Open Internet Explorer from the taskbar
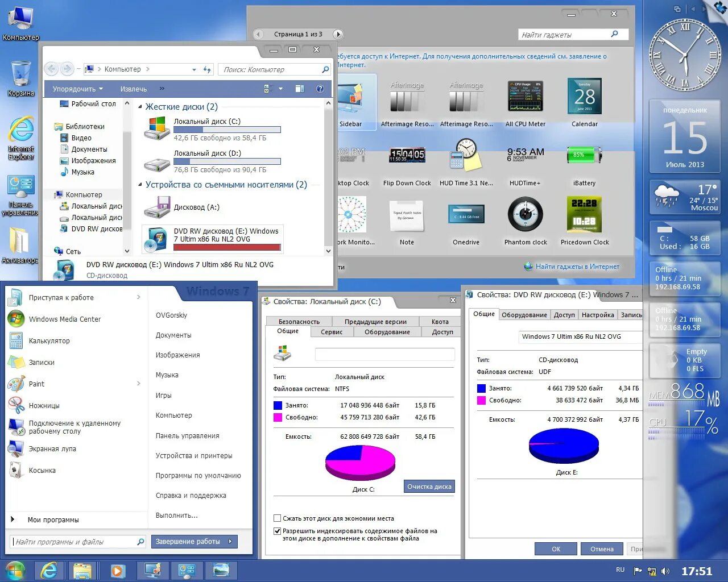The width and height of the screenshot is (728, 582). pos(48,569)
